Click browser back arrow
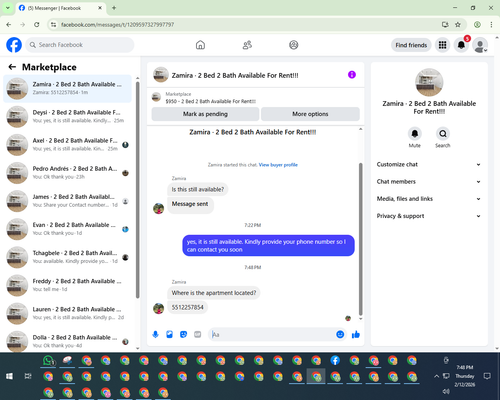The image size is (500, 400). pyautogui.click(x=9, y=25)
